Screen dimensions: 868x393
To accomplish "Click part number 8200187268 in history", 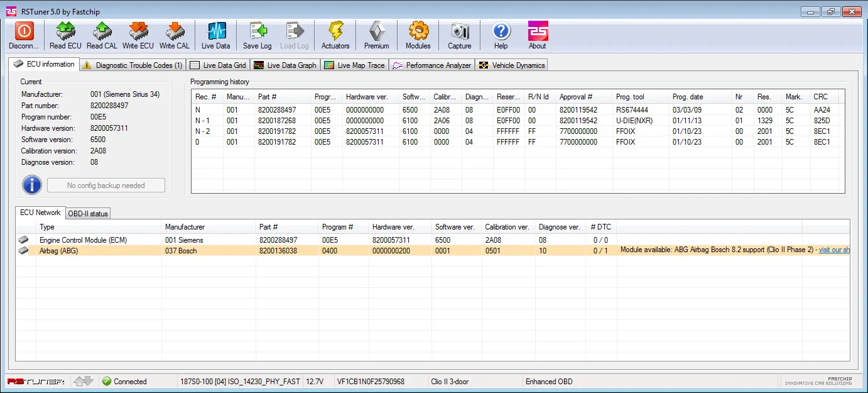I will (x=276, y=121).
